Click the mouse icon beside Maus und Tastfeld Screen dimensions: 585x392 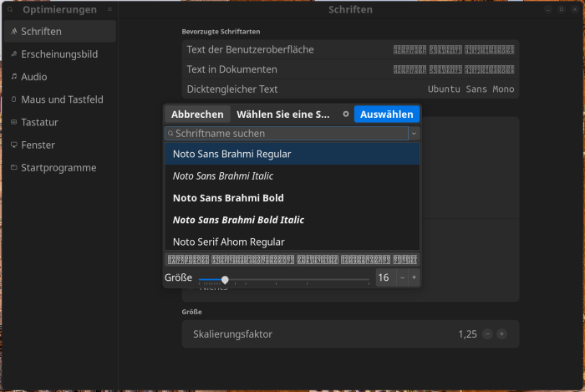[x=14, y=99]
